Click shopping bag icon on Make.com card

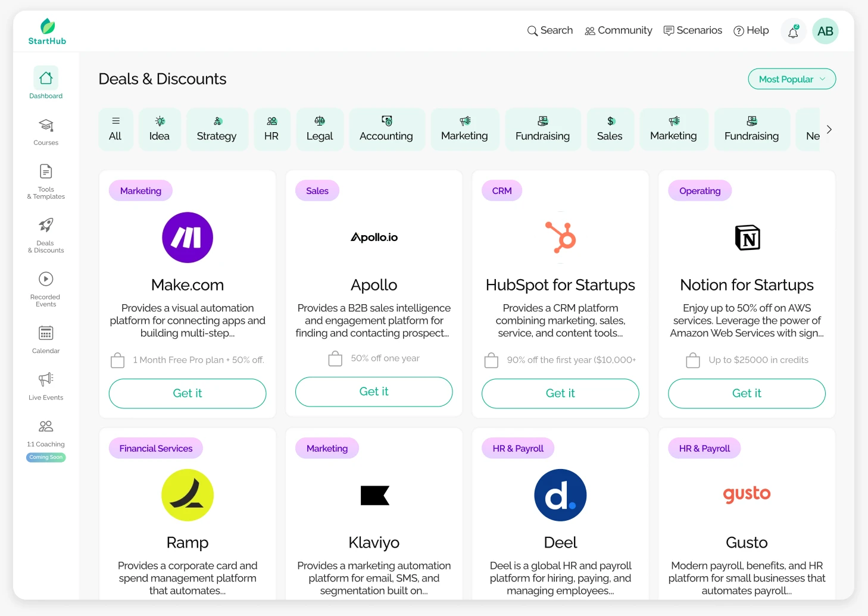pos(118,360)
